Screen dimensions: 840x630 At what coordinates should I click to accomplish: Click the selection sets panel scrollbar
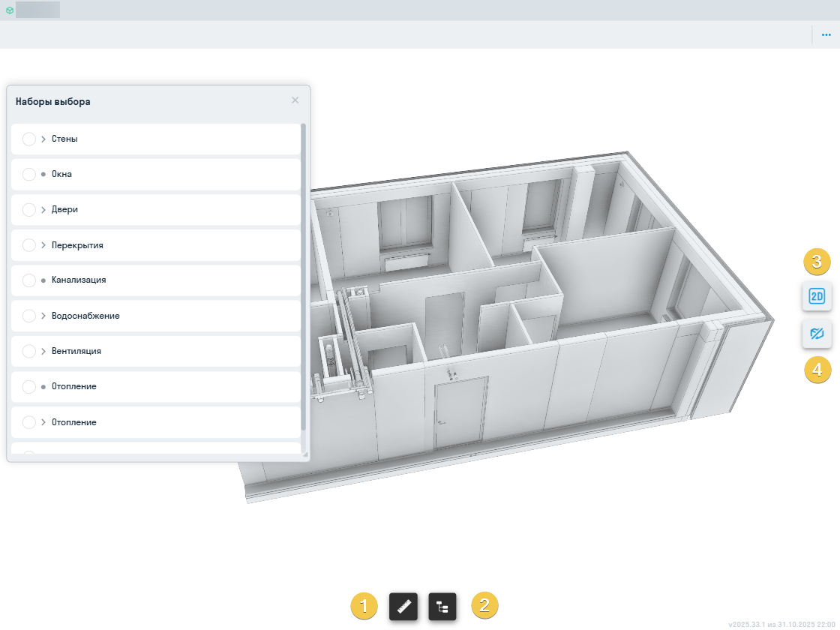(x=303, y=277)
